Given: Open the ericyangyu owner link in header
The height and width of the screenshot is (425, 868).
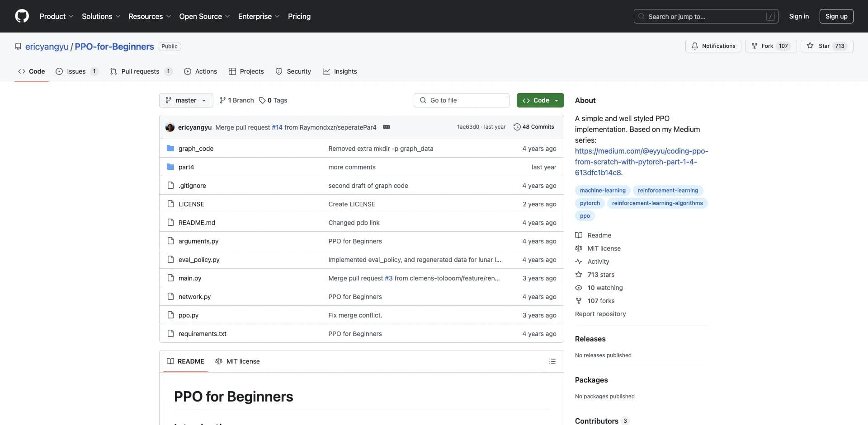Looking at the screenshot, I should (47, 47).
